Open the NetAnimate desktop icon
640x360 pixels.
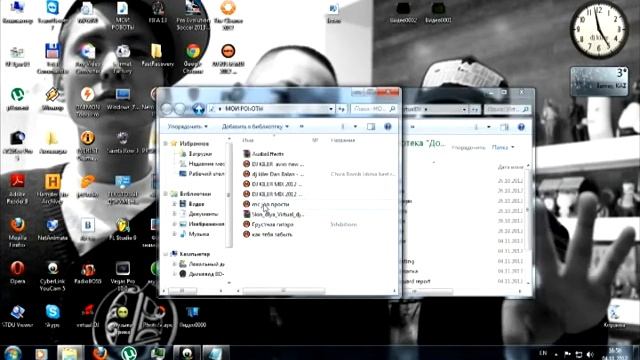click(53, 229)
